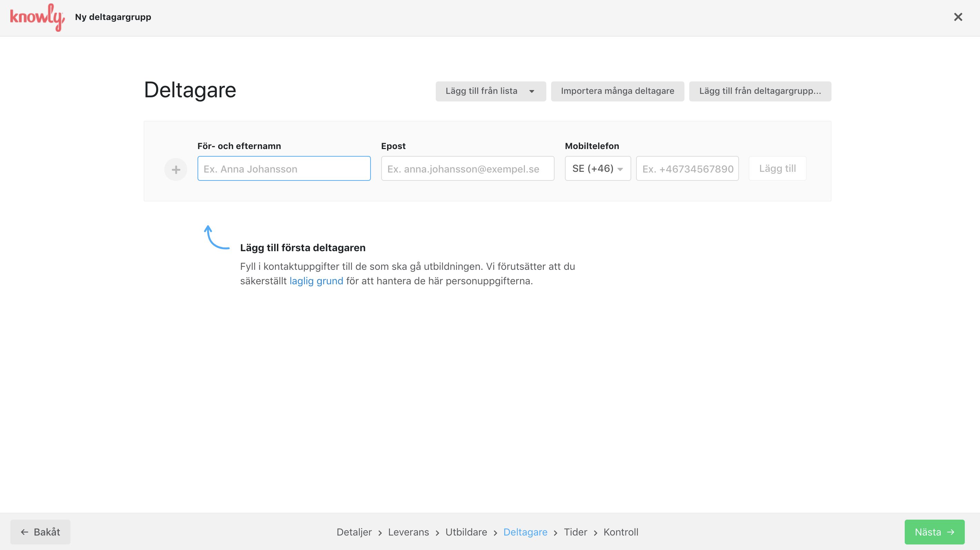Go to the Leverans step

pos(408,532)
